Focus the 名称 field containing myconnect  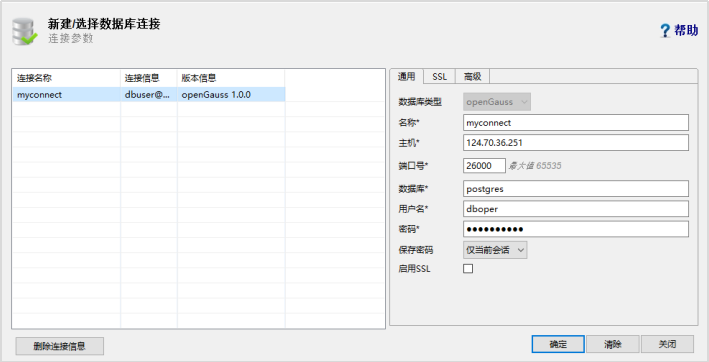pyautogui.click(x=576, y=122)
